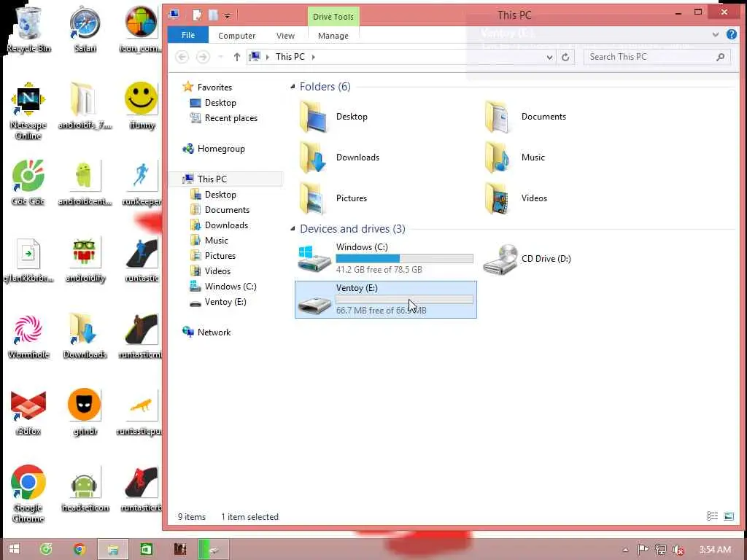Open Chrome from the taskbar
Screen dimensions: 747x560
click(80, 549)
